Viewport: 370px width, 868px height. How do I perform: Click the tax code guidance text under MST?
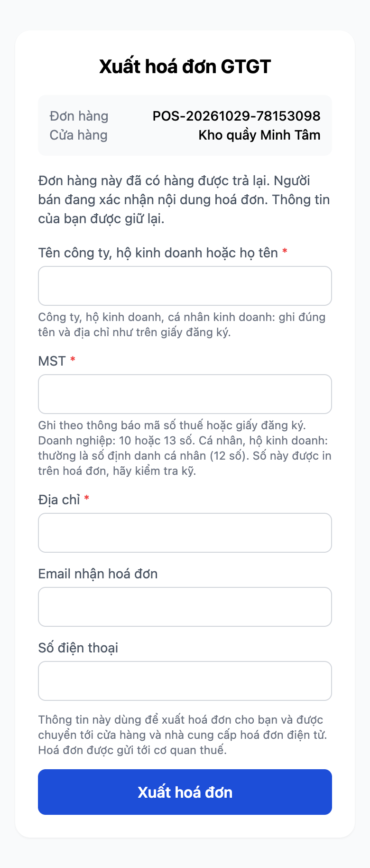(185, 448)
